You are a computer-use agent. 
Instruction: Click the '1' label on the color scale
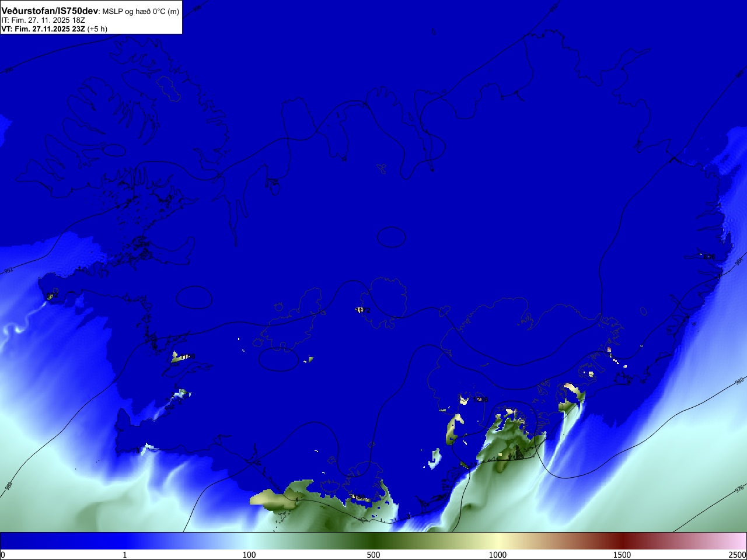click(x=124, y=555)
